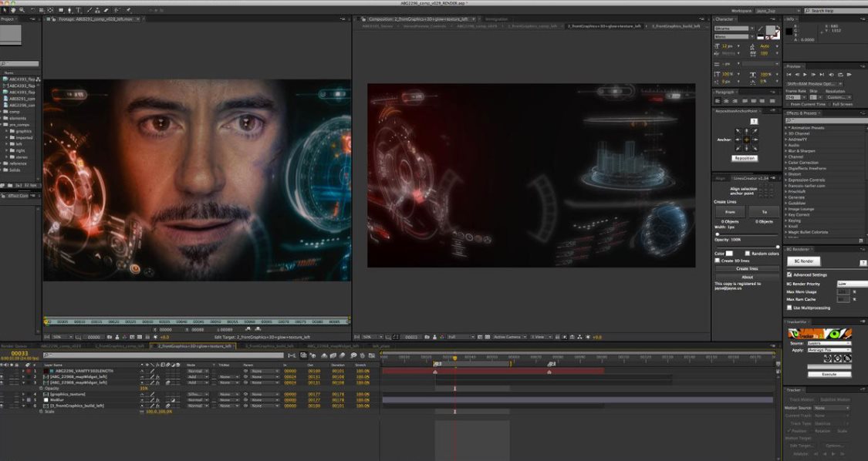Select the Pen tool
The width and height of the screenshot is (868, 461).
69,10
